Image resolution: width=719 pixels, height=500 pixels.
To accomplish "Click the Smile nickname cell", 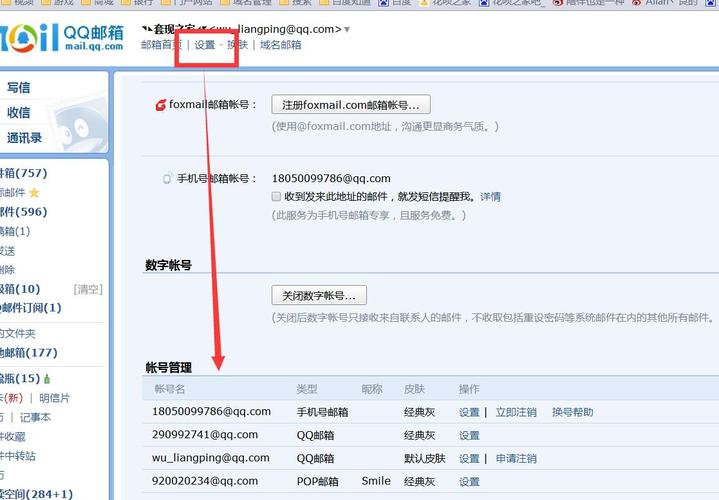I will tap(376, 481).
